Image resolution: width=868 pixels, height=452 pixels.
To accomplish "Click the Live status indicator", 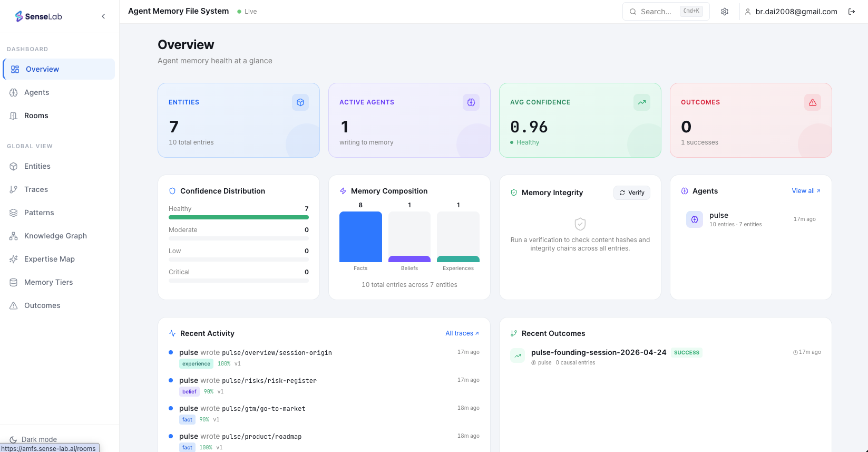I will pyautogui.click(x=247, y=12).
